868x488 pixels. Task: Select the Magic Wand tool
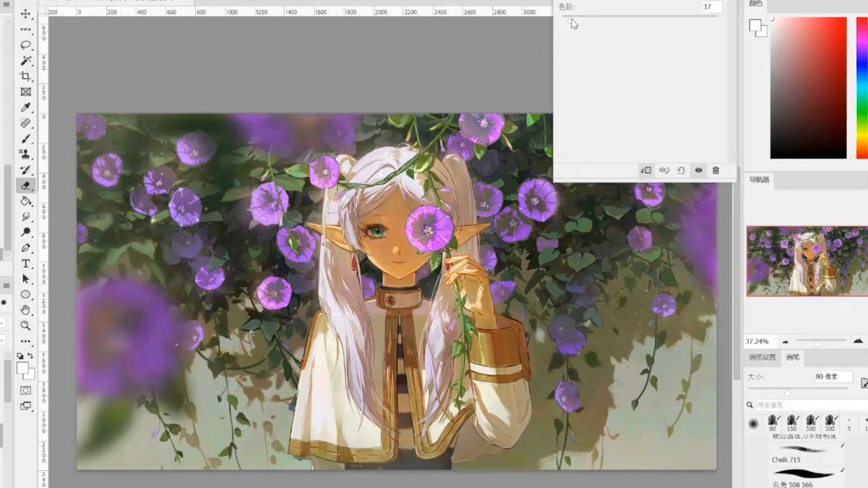click(25, 60)
